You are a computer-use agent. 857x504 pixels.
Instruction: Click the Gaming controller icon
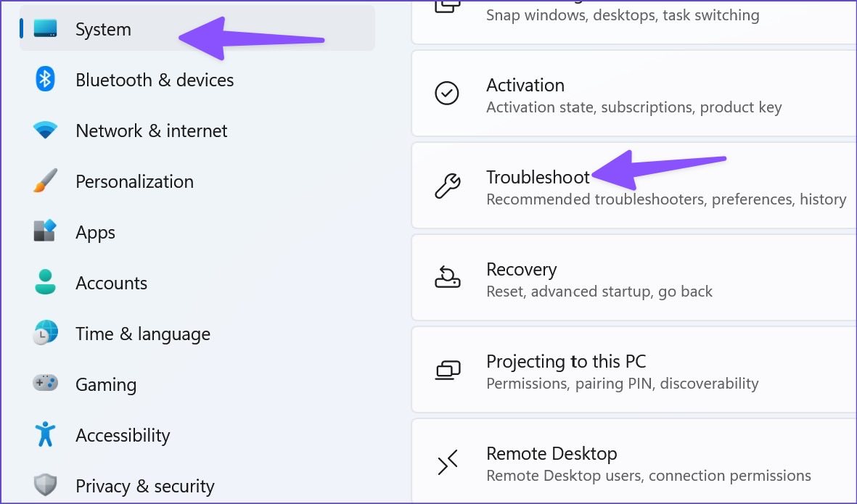45,383
